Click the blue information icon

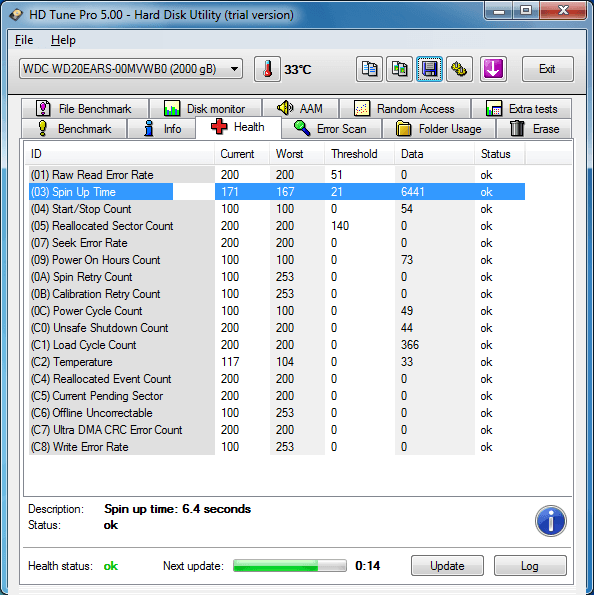[x=551, y=521]
